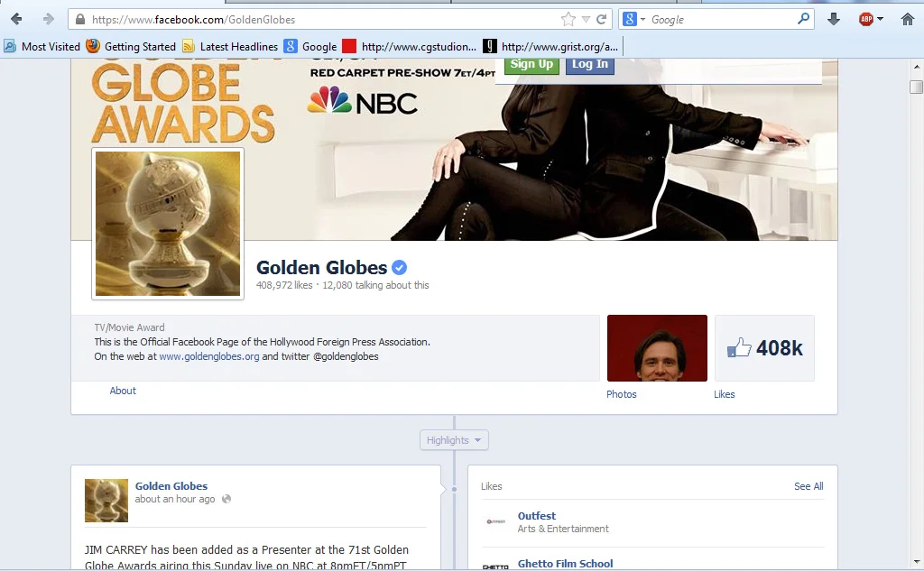Click the green Sign Up button
924x571 pixels.
531,64
